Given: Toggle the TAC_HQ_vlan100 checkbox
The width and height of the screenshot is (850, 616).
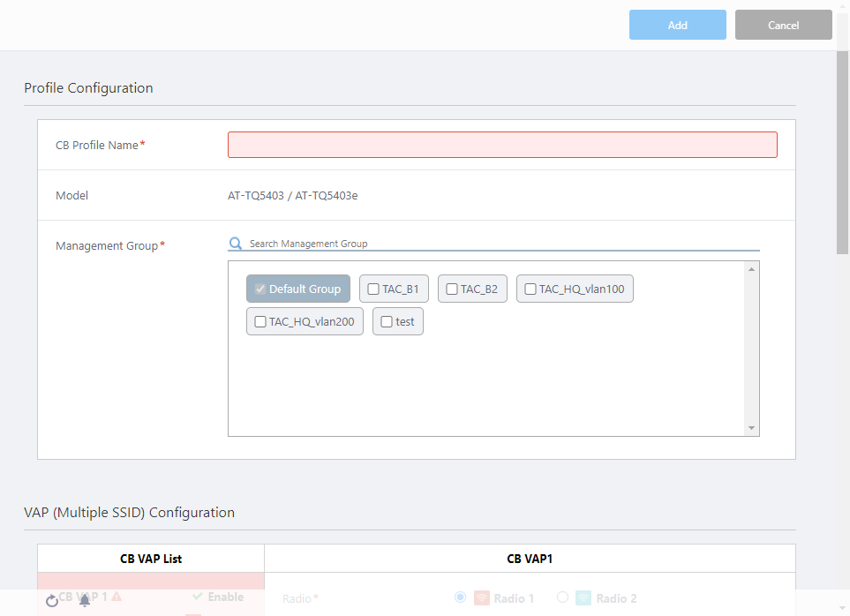Looking at the screenshot, I should click(x=530, y=289).
